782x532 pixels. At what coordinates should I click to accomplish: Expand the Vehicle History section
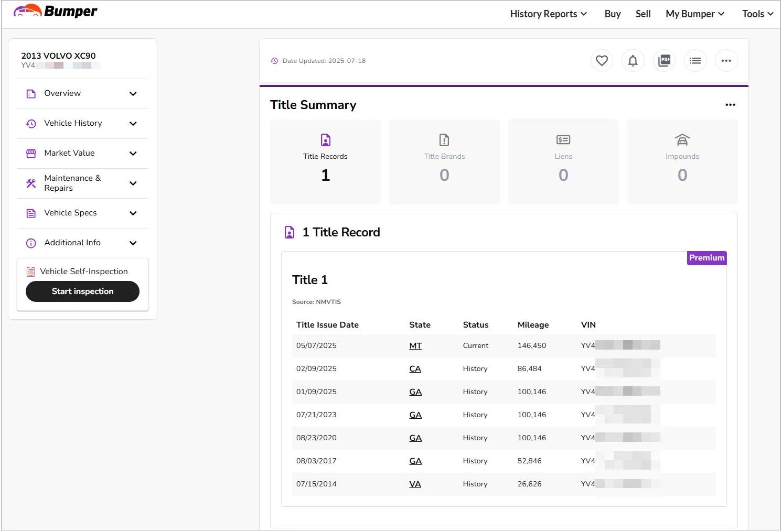[x=82, y=124]
